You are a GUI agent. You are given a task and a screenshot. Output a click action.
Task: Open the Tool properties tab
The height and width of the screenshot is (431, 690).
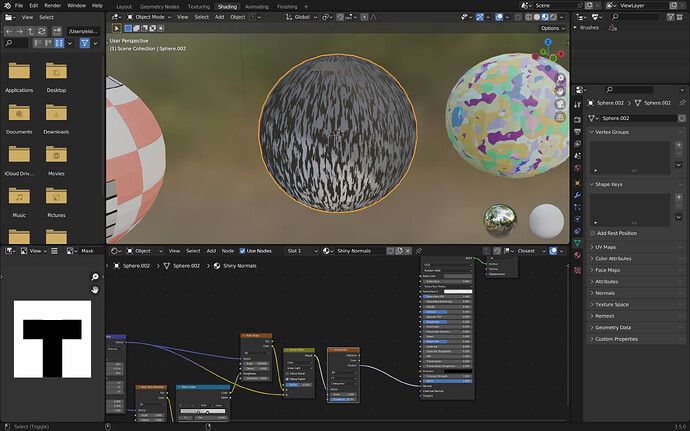tap(578, 104)
